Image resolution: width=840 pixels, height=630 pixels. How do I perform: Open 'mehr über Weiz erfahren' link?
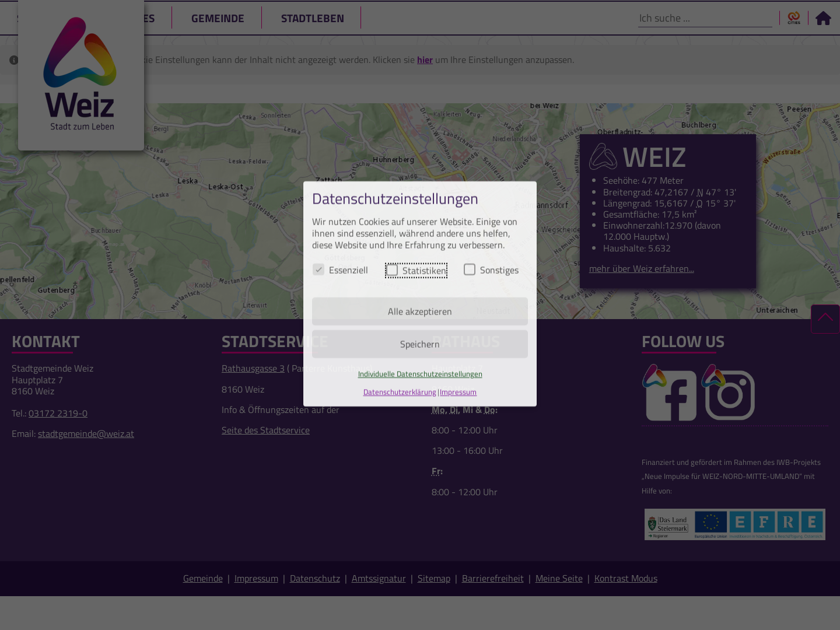tap(642, 268)
